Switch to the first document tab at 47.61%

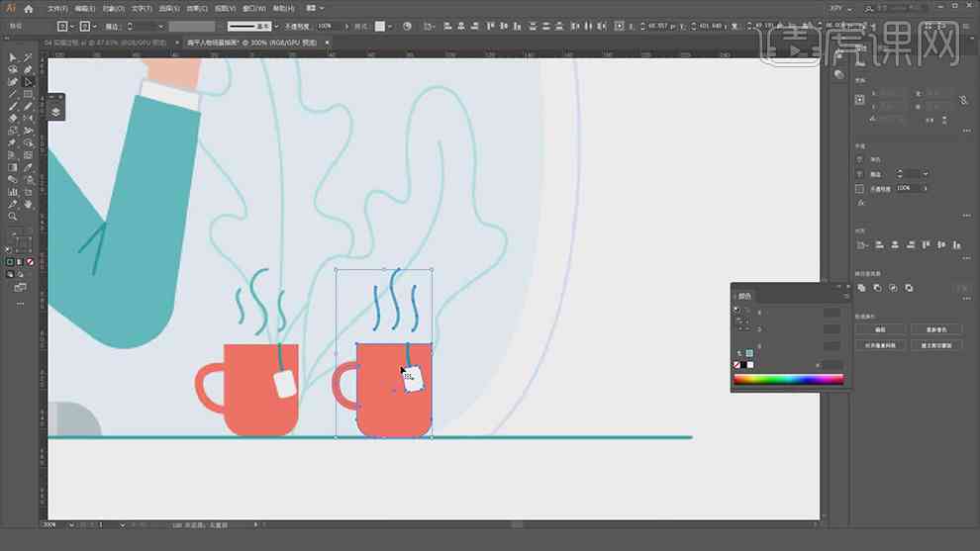(105, 43)
